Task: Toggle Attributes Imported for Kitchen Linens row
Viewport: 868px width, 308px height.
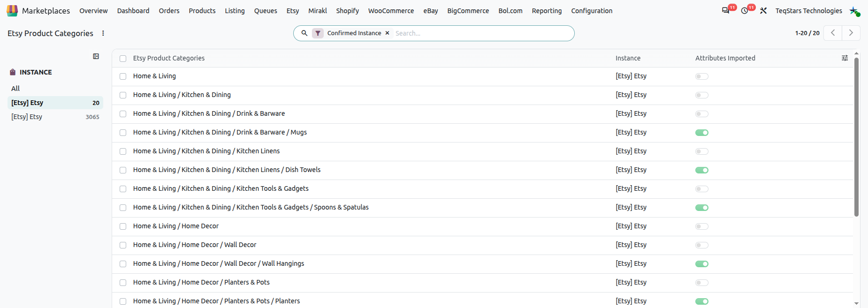Action: click(x=702, y=151)
